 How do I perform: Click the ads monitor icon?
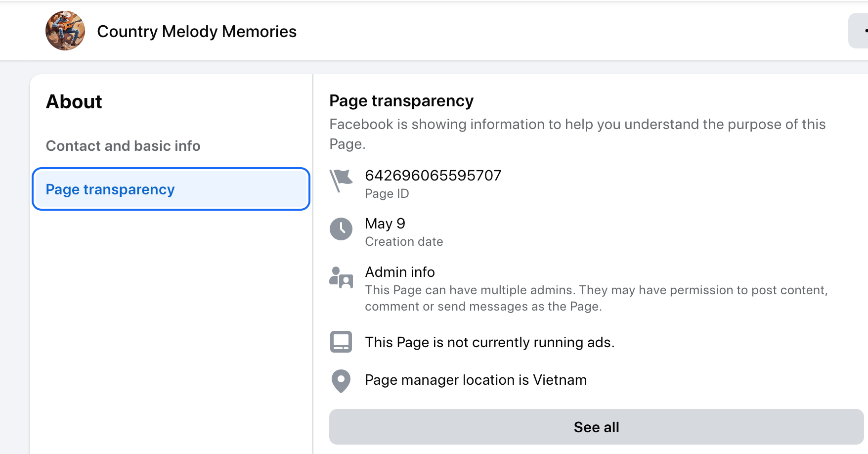point(341,342)
